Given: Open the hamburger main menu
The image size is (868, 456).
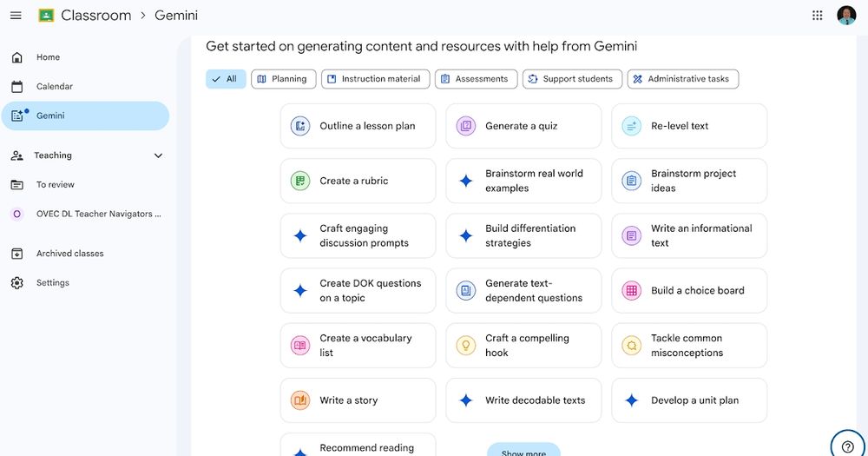Looking at the screenshot, I should coord(16,16).
